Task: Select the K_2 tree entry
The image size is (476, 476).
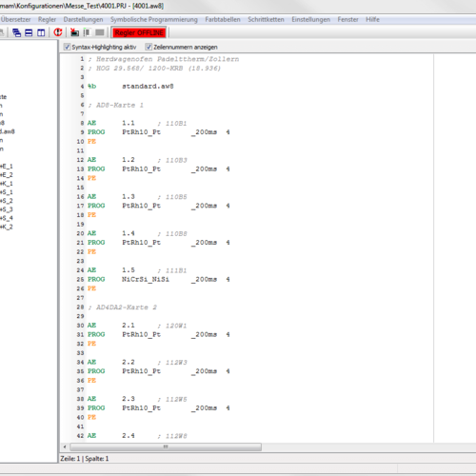Action: [x=7, y=227]
